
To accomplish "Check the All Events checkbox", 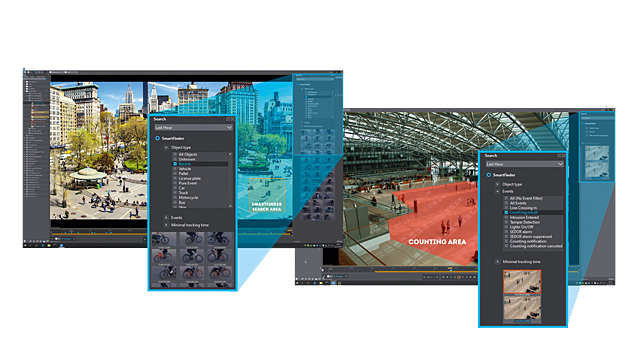I will (506, 203).
